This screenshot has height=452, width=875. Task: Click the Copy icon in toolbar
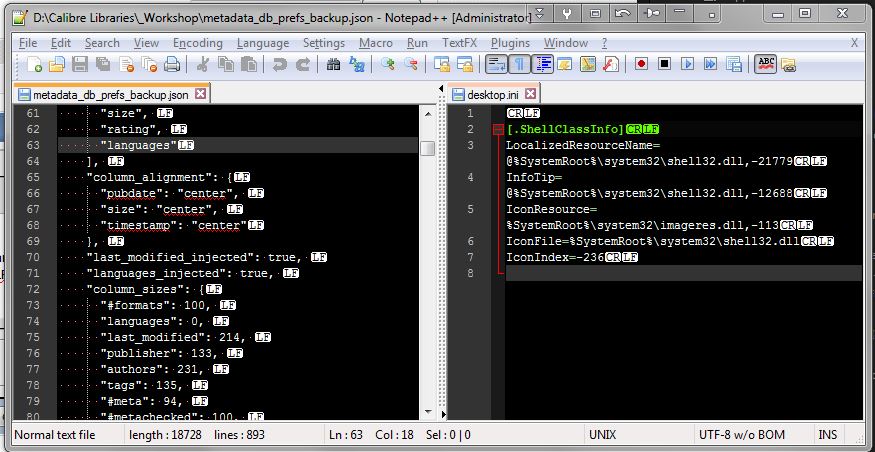click(225, 65)
